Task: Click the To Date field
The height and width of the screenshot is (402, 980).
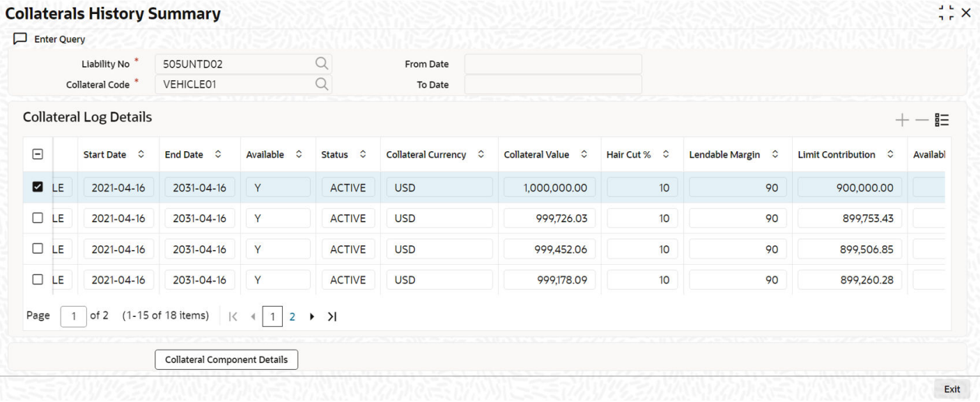Action: click(553, 84)
